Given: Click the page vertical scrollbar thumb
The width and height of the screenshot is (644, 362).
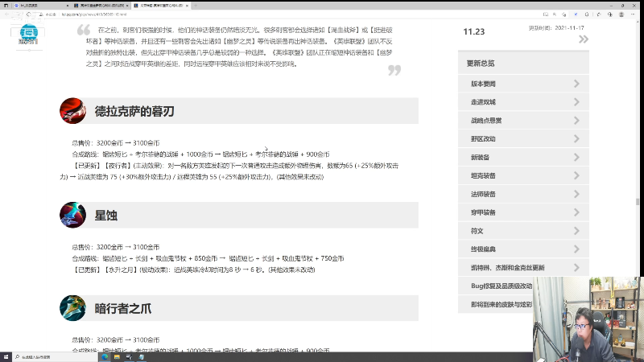Looking at the screenshot, I should 638,202.
